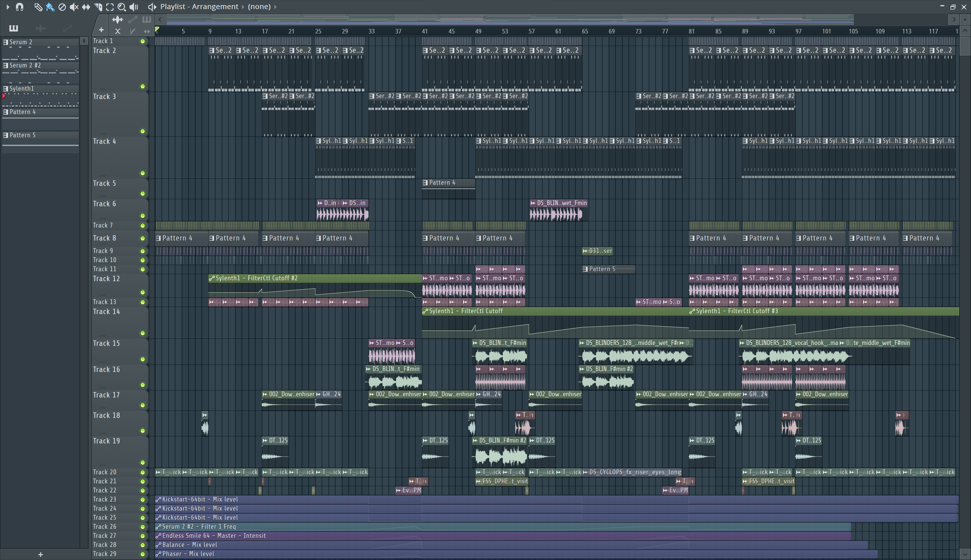This screenshot has height=560, width=971.
Task: Toggle the Track 29 mute LED
Action: [x=143, y=554]
